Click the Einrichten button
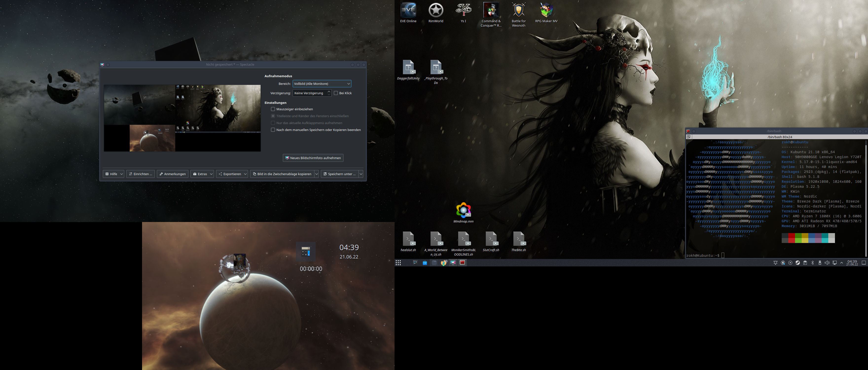This screenshot has height=370, width=868. pos(140,174)
